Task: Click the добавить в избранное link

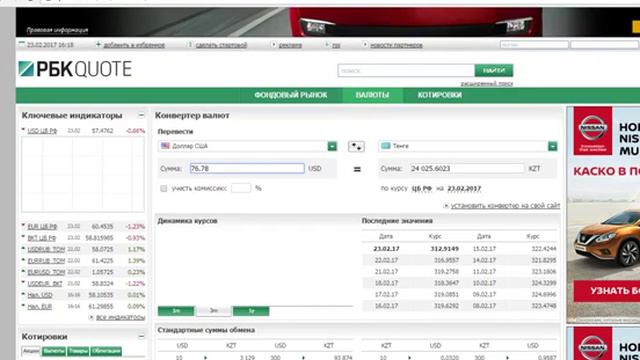Action: click(x=134, y=45)
